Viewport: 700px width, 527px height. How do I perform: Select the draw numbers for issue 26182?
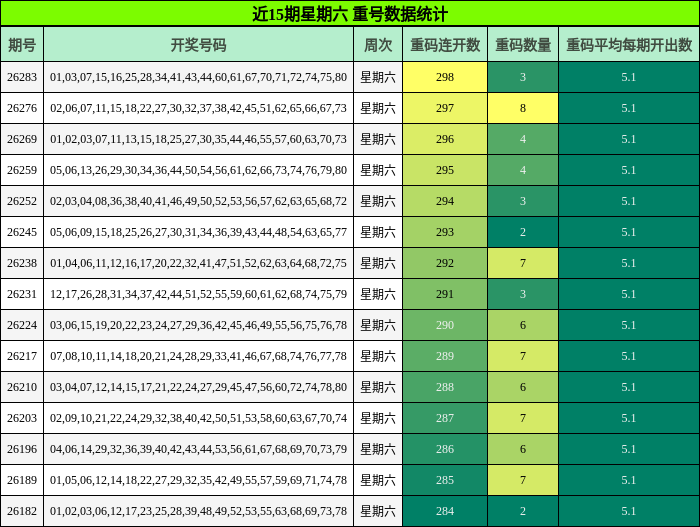(199, 511)
